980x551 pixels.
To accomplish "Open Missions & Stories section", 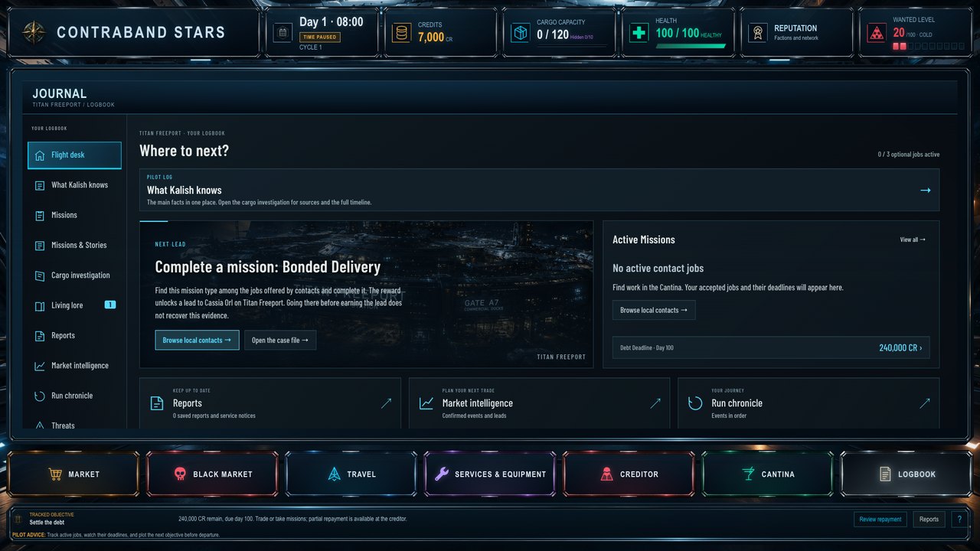I will [74, 246].
